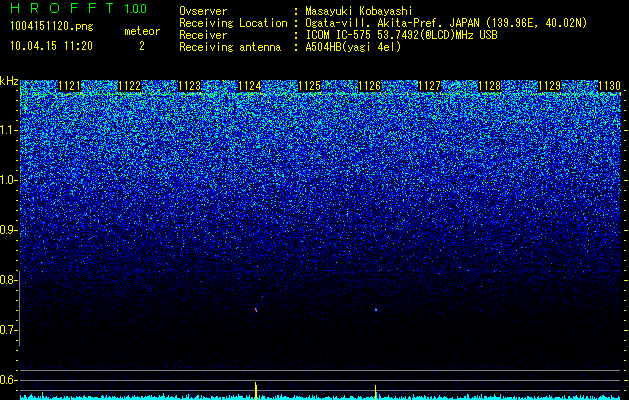629x400 pixels.
Task: Click the 1130 time marker
Action: (609, 86)
